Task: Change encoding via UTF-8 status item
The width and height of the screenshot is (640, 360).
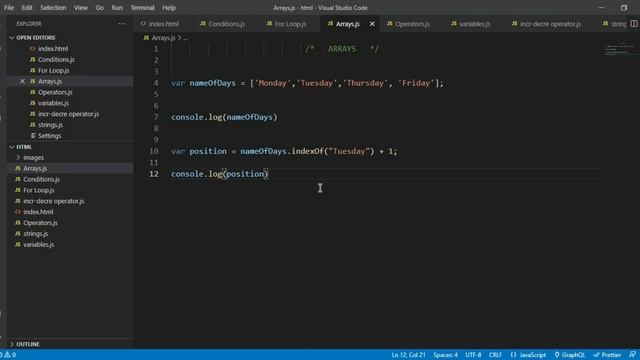Action: [x=473, y=355]
